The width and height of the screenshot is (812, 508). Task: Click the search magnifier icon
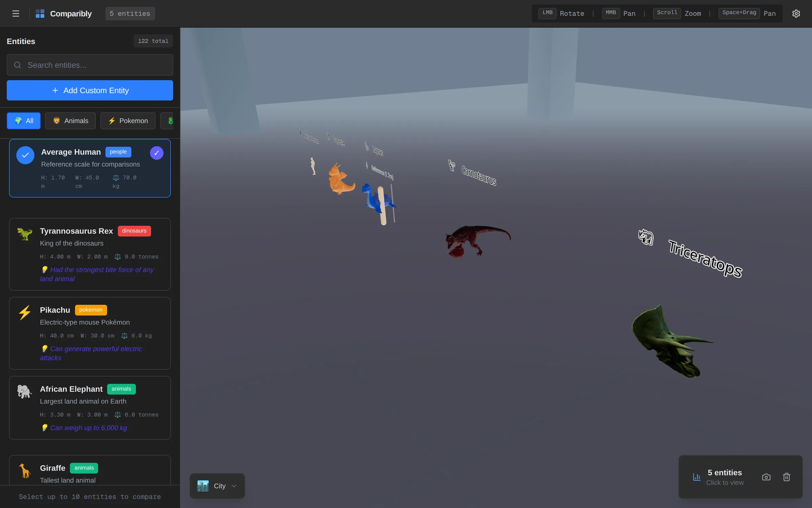tap(18, 65)
